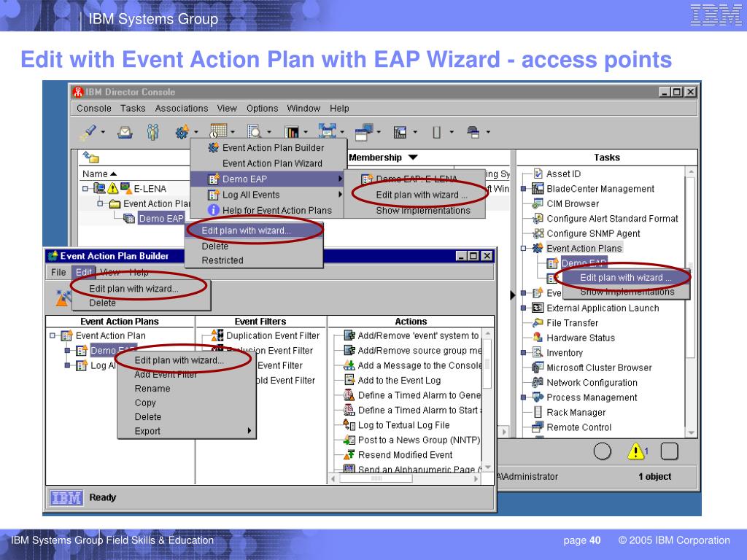Collapse the E-LENA tree node
Viewport: 747px width, 560px height.
(85, 189)
